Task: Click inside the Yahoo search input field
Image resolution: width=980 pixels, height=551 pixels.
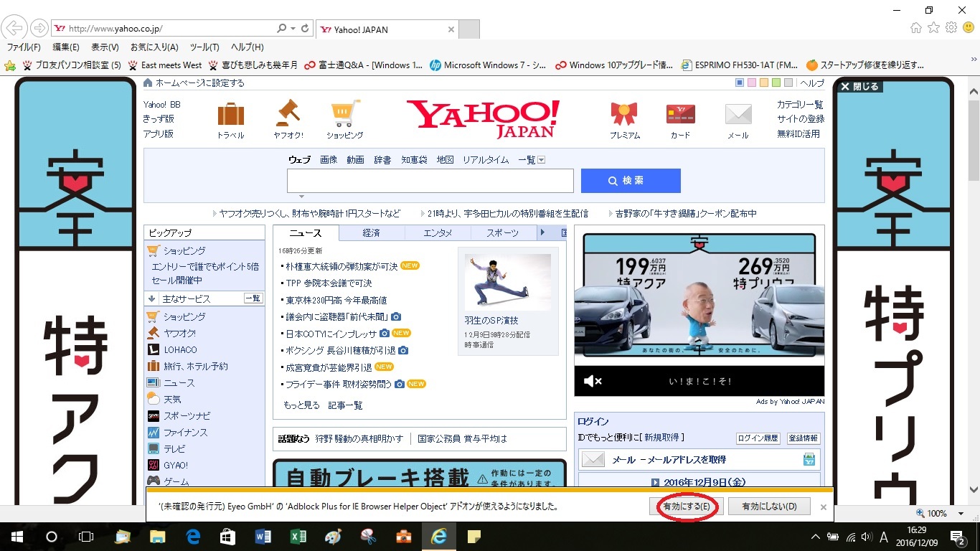Action: click(x=430, y=181)
